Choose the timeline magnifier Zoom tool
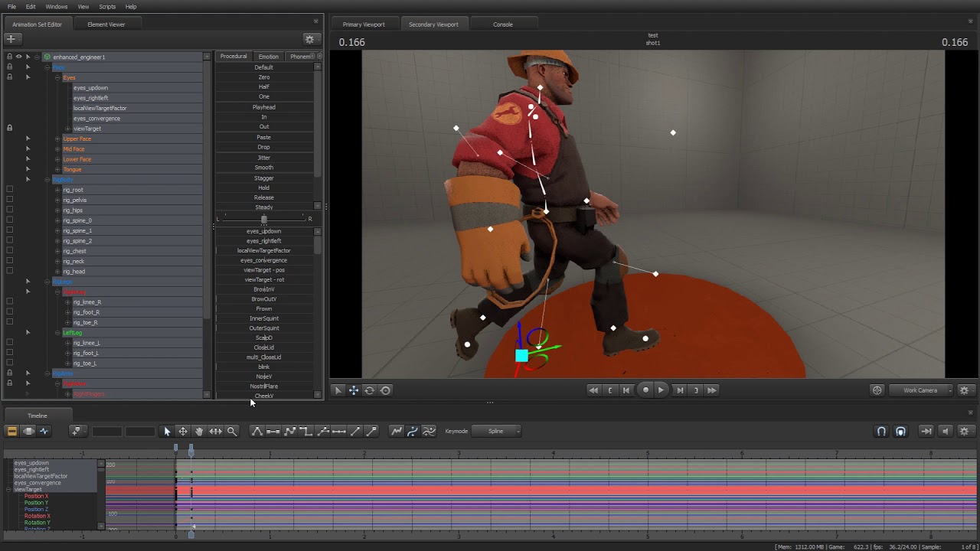 [232, 431]
